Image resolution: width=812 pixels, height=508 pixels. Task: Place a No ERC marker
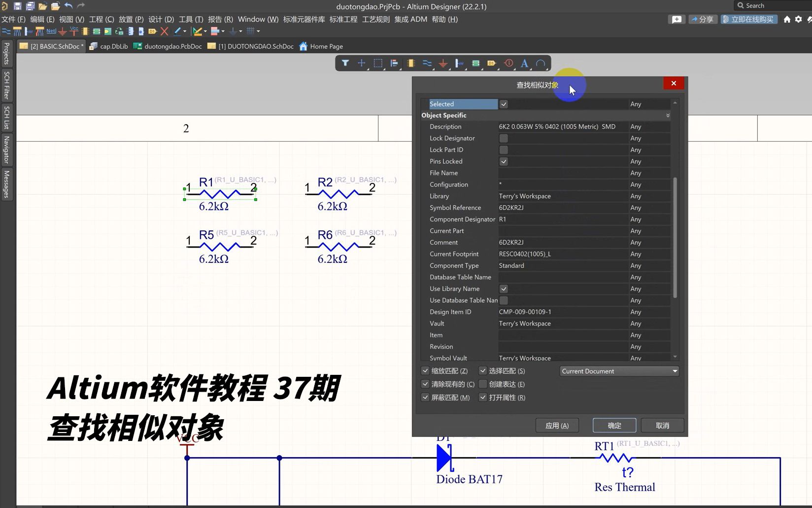[x=165, y=31]
